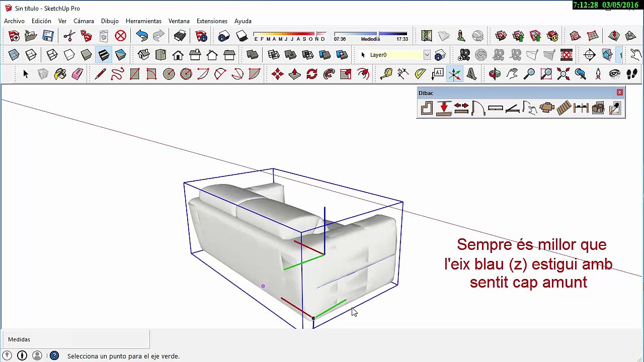Image resolution: width=644 pixels, height=362 pixels.
Task: Select the Circle tool
Action: click(169, 74)
